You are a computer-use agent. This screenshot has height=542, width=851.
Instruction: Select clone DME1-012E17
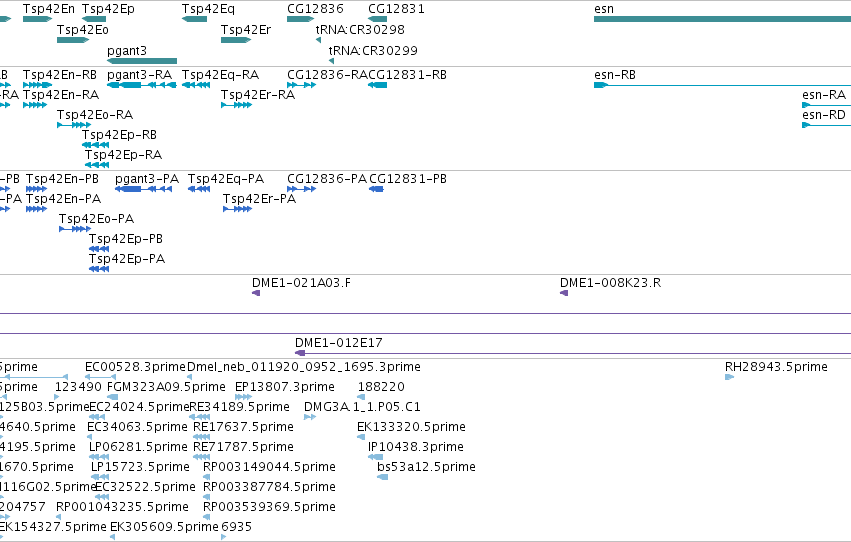tap(573, 353)
